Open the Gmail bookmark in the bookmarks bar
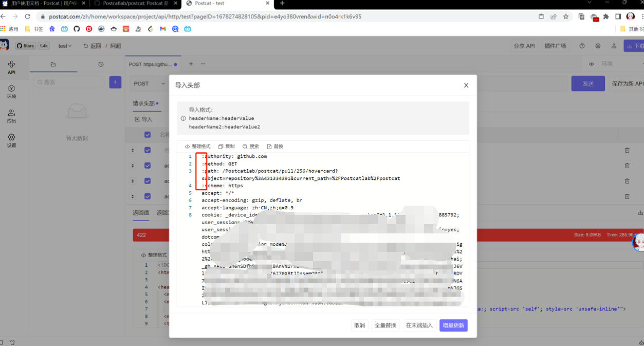644x346 pixels. (163, 29)
